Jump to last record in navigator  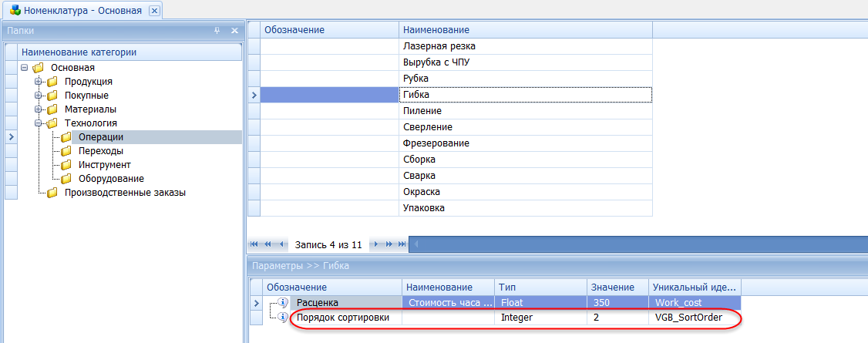(x=401, y=244)
